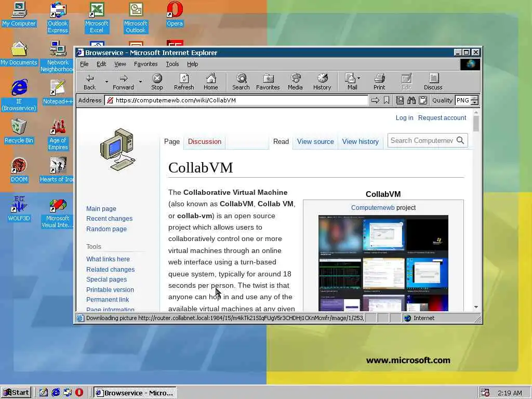Click the magnifier icon in wiki search box

(x=460, y=140)
